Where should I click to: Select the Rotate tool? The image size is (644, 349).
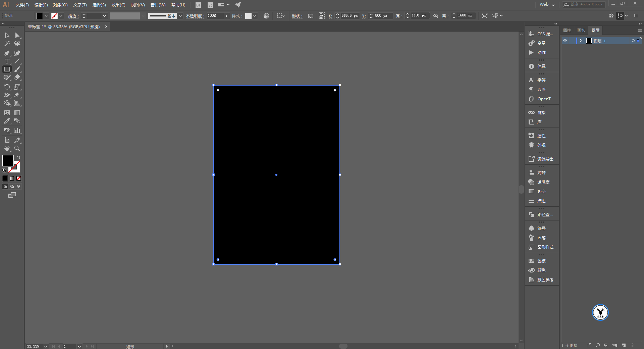click(x=7, y=87)
